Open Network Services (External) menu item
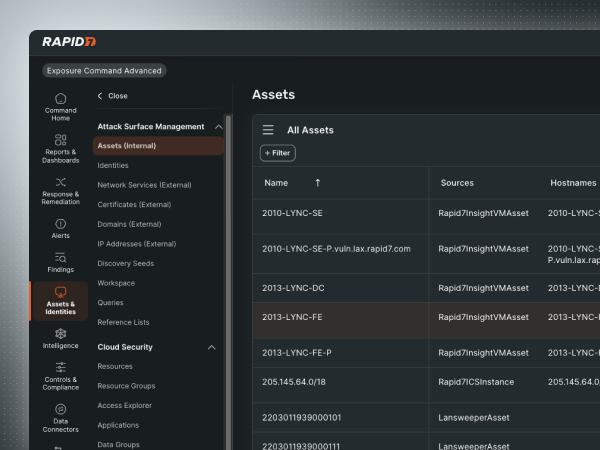The height and width of the screenshot is (450, 600). 144,185
